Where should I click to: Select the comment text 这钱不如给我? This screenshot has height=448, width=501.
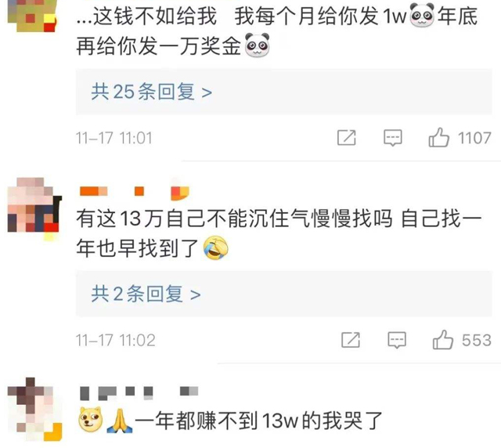coord(155,16)
